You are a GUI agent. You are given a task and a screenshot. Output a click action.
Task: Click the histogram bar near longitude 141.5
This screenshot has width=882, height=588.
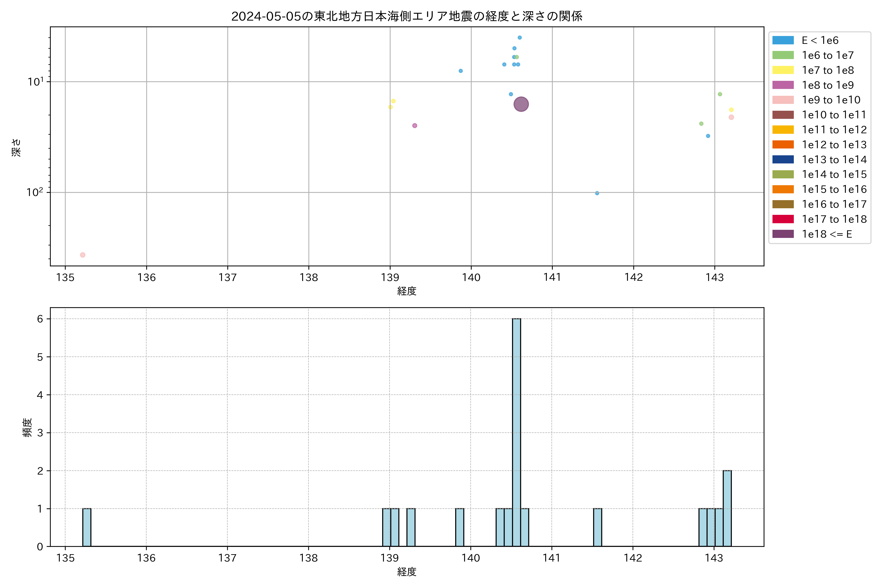[x=597, y=527]
